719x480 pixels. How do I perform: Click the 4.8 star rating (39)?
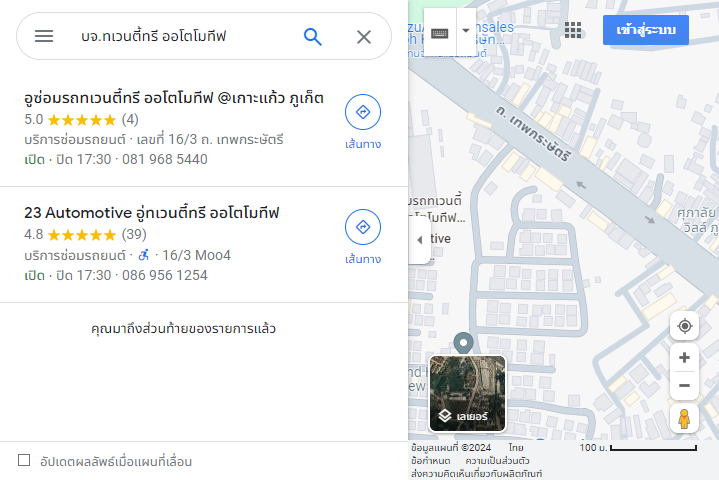click(x=85, y=235)
